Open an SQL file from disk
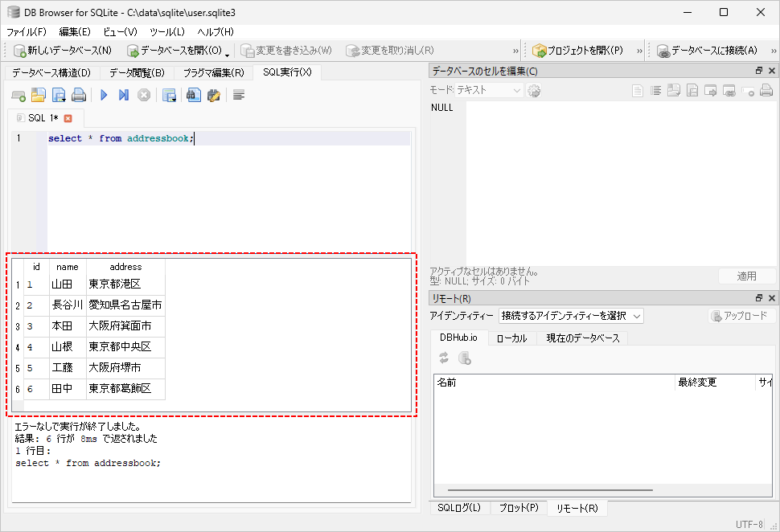This screenshot has height=532, width=780. [39, 95]
